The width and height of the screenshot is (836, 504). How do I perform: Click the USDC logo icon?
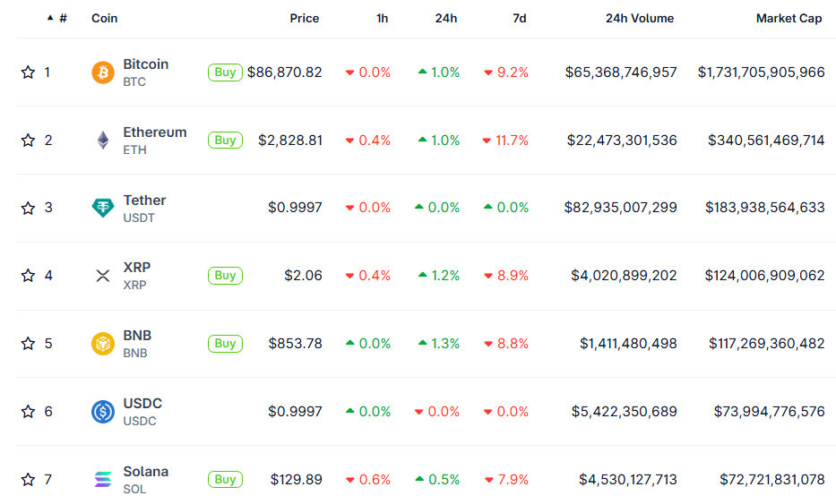(x=103, y=412)
